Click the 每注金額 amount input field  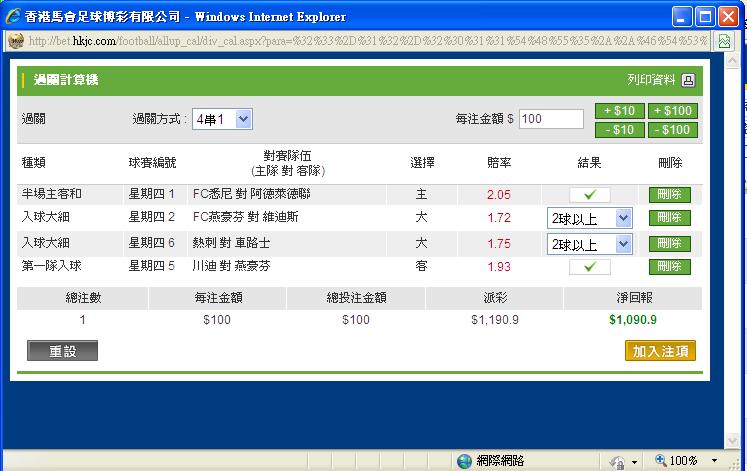pyautogui.click(x=551, y=119)
